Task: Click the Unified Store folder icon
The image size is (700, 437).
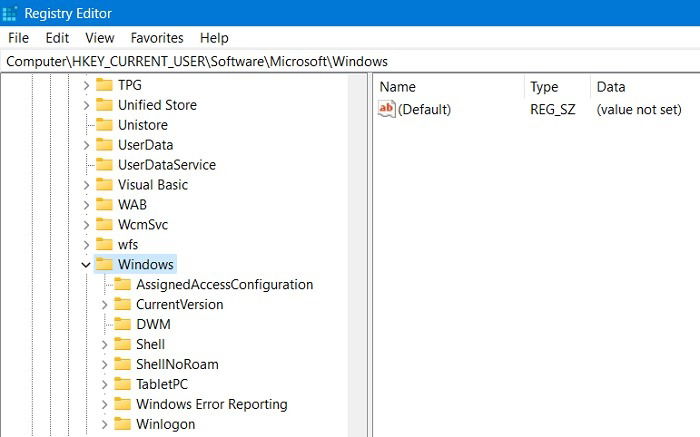Action: click(x=104, y=105)
